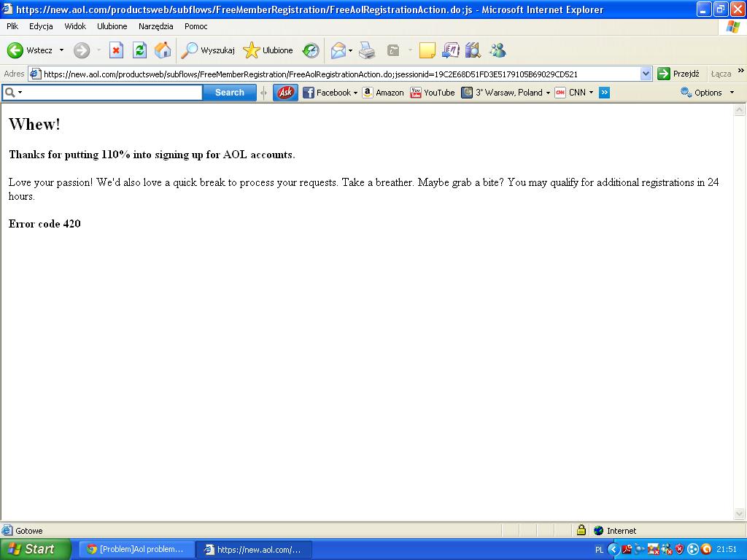Click the Warsaw, Poland weather button
747x560 pixels.
(x=502, y=93)
